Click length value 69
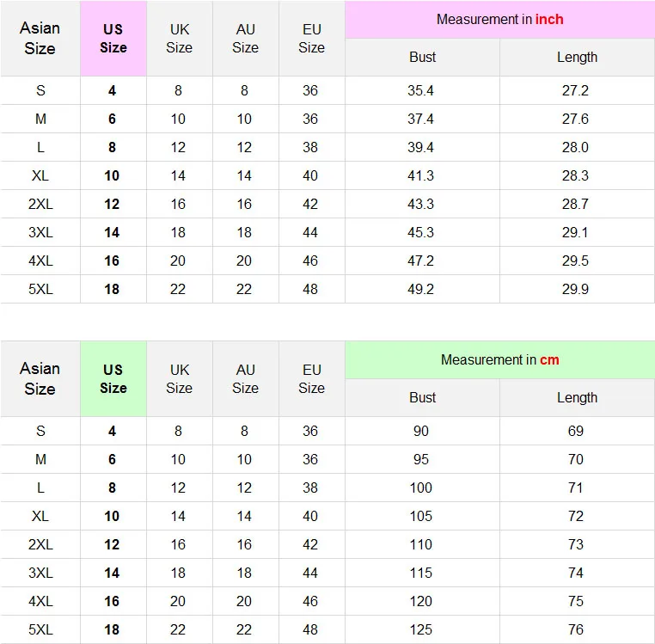655x644 pixels. (x=575, y=431)
